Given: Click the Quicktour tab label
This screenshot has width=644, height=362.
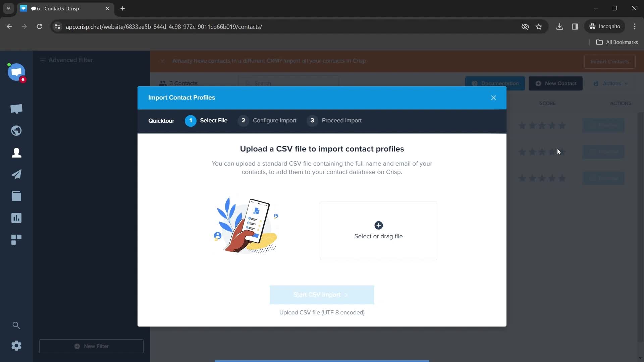Looking at the screenshot, I should 161,120.
